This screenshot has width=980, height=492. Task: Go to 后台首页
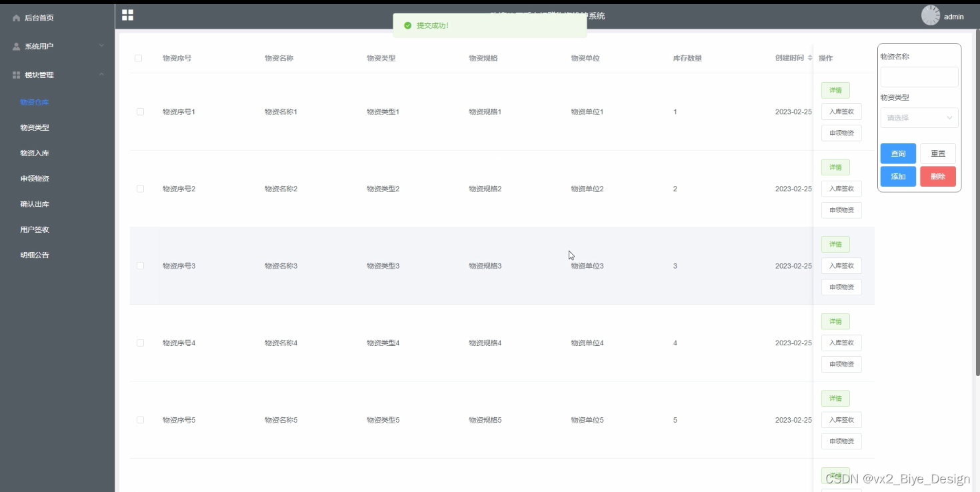tap(39, 18)
